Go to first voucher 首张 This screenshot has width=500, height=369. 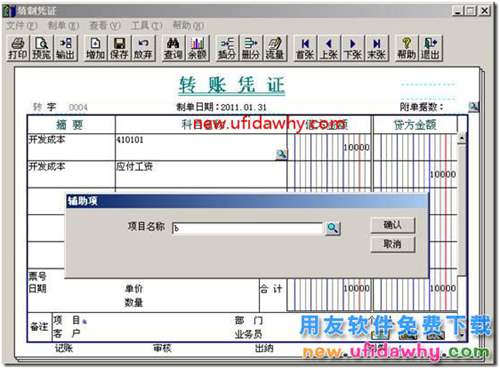point(305,49)
